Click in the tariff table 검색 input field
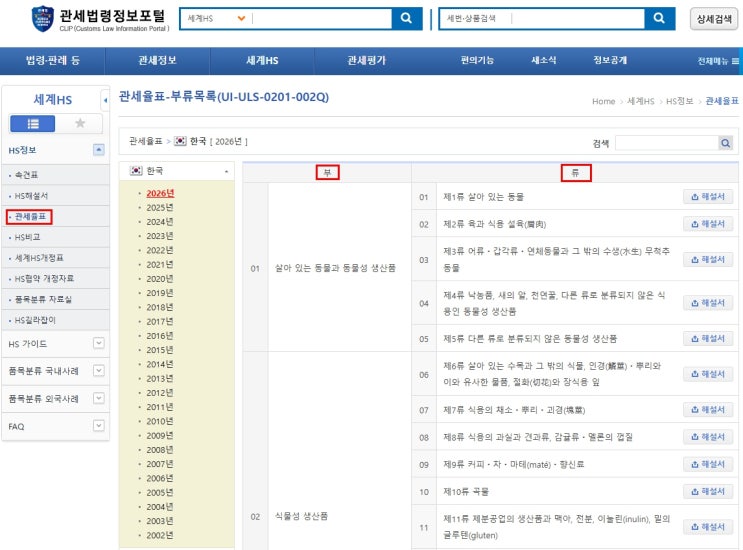This screenshot has width=743, height=550. [667, 143]
